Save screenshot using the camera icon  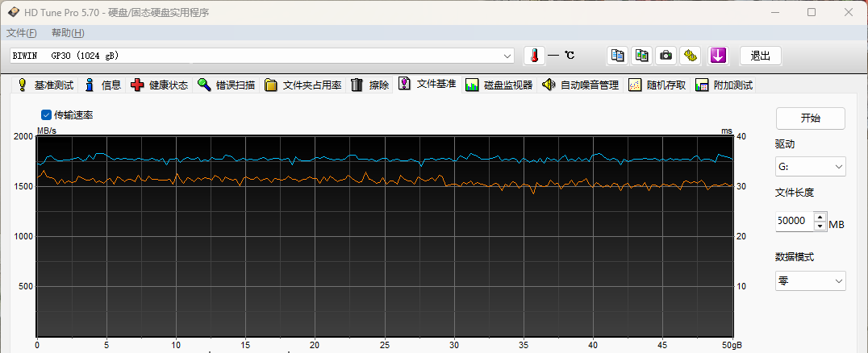pyautogui.click(x=666, y=56)
